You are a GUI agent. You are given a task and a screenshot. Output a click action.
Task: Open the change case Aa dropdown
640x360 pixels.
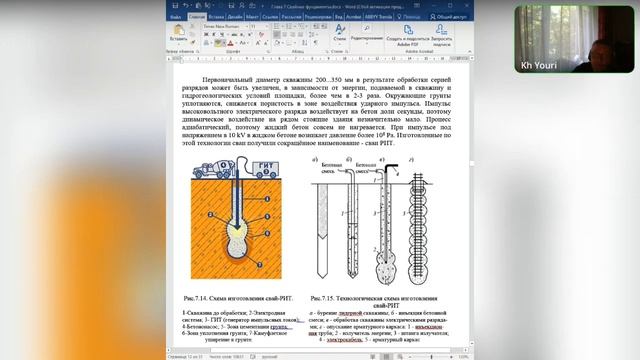point(243,42)
